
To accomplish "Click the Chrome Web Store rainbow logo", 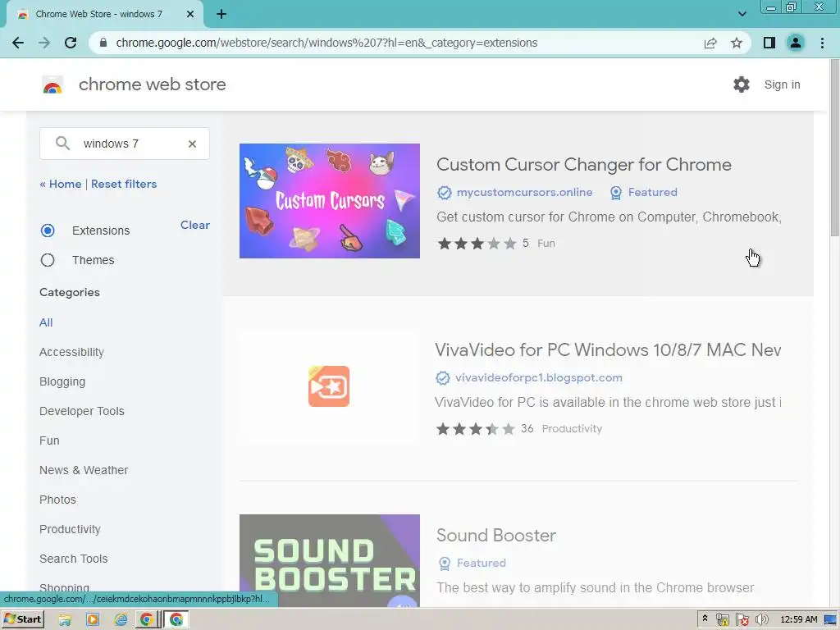I will [52, 84].
